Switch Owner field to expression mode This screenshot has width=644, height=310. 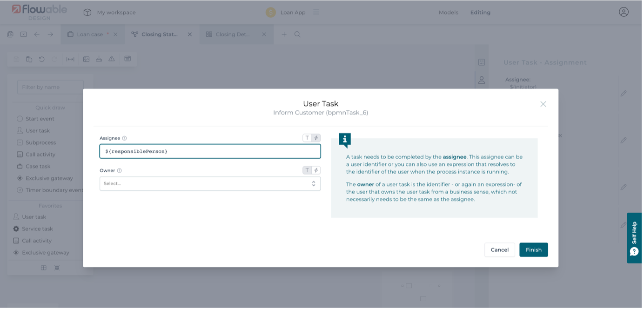tap(316, 170)
